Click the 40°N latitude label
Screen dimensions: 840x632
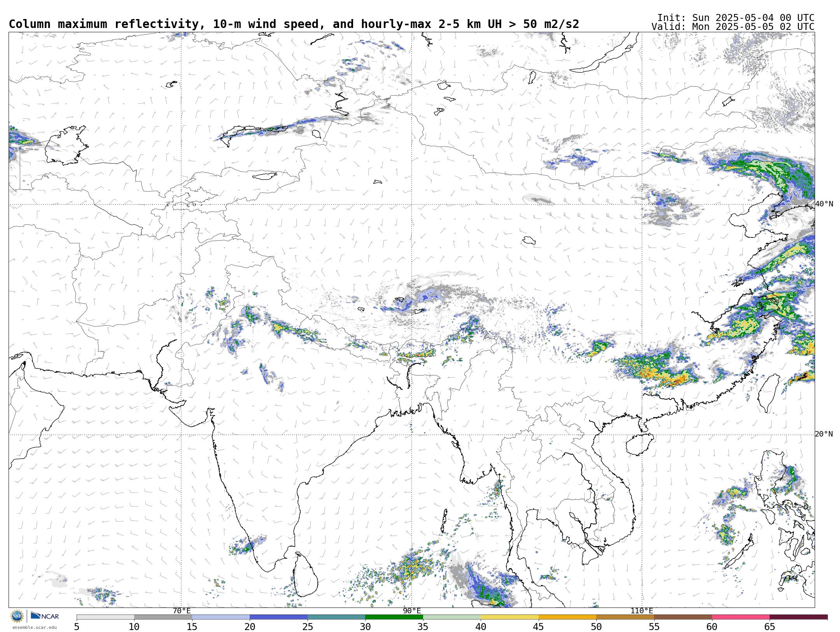tap(824, 204)
